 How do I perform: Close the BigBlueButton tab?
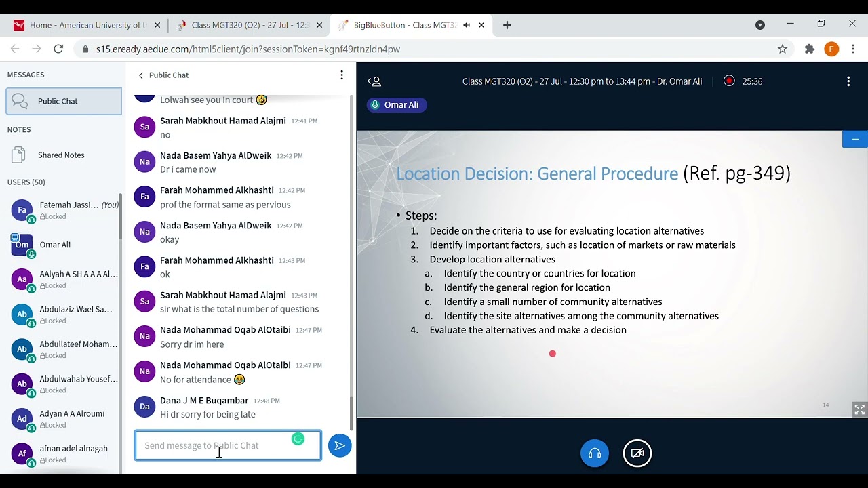coord(481,25)
